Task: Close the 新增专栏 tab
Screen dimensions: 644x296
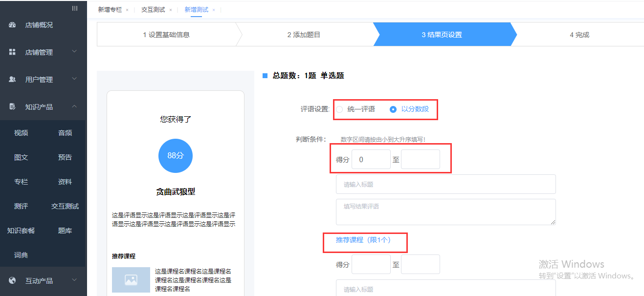Action: [x=127, y=10]
